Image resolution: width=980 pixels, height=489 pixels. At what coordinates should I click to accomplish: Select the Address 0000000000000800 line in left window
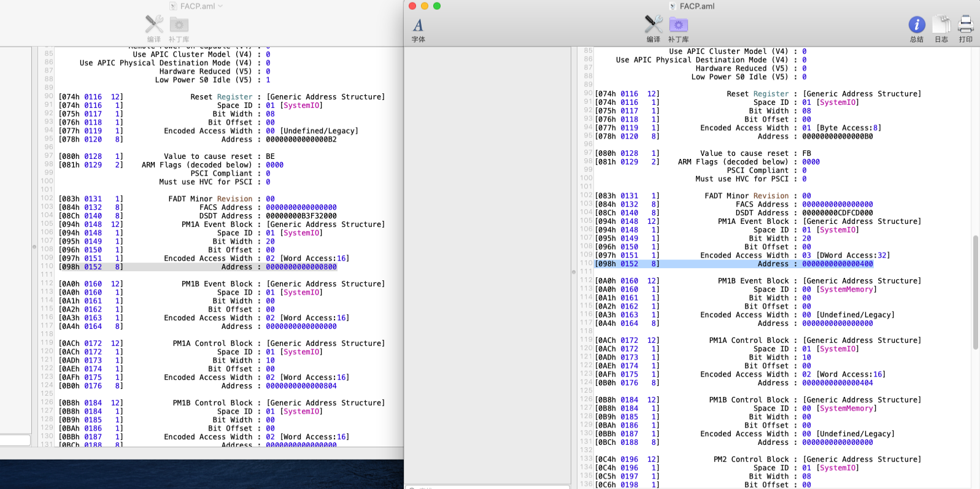(301, 267)
